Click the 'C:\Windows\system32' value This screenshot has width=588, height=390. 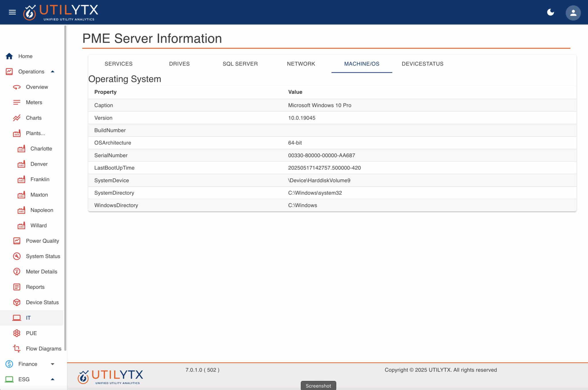coord(315,193)
